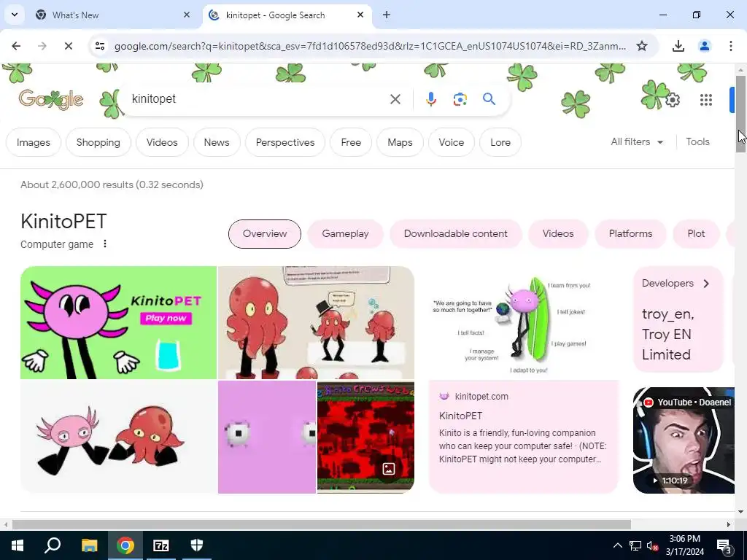
Task: Play the YouTube Doaenel video thumbnail
Action: pos(684,440)
